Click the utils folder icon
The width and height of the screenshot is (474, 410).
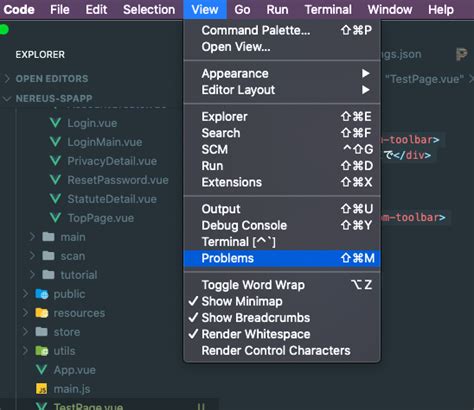(42, 351)
